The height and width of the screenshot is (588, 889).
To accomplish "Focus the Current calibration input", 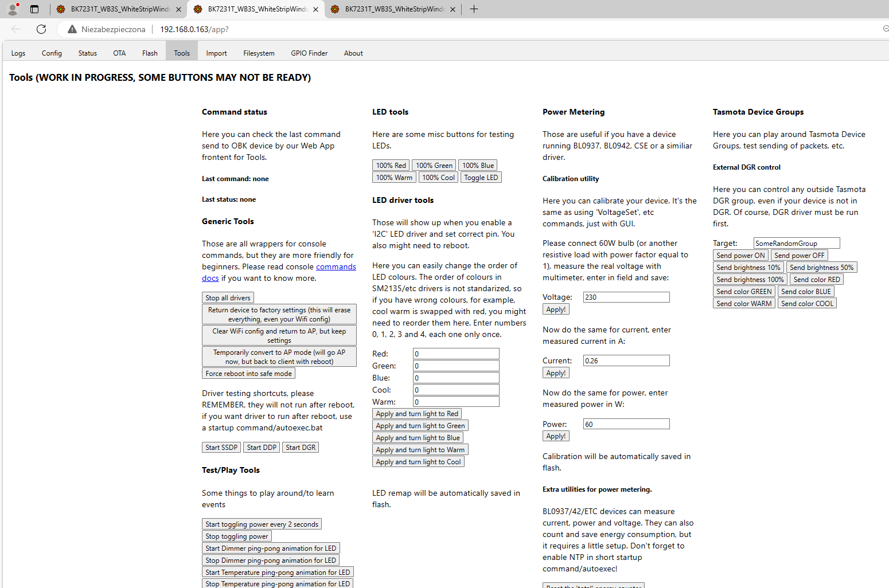I will point(626,360).
